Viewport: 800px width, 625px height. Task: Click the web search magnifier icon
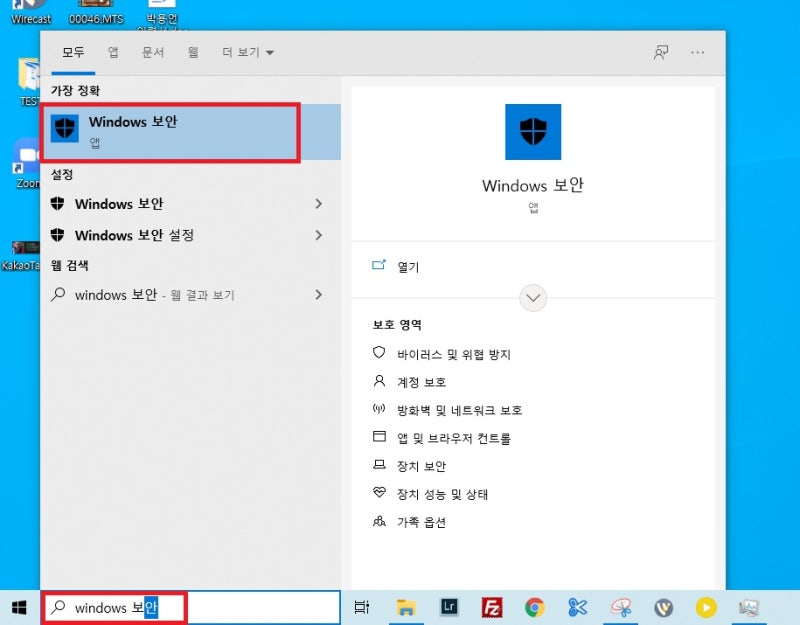pyautogui.click(x=58, y=294)
